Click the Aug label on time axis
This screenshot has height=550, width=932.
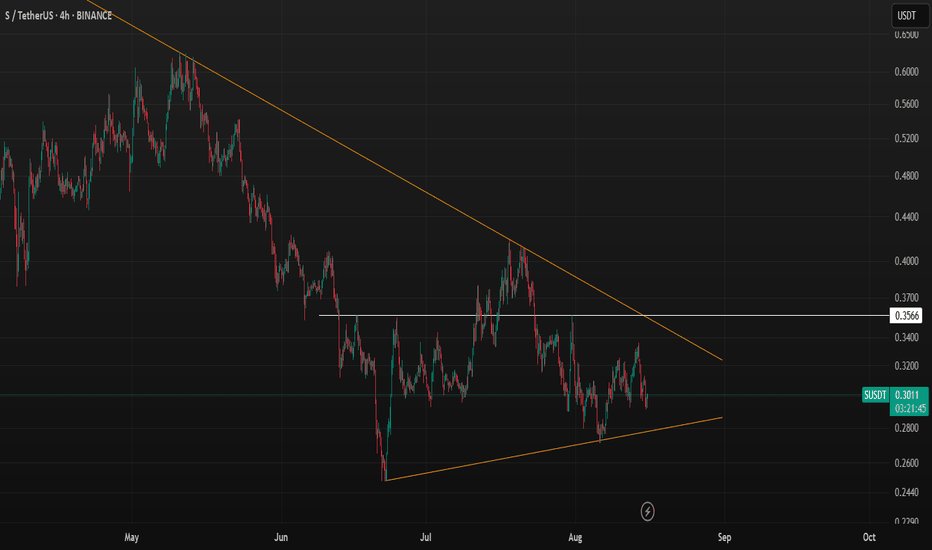tap(575, 537)
